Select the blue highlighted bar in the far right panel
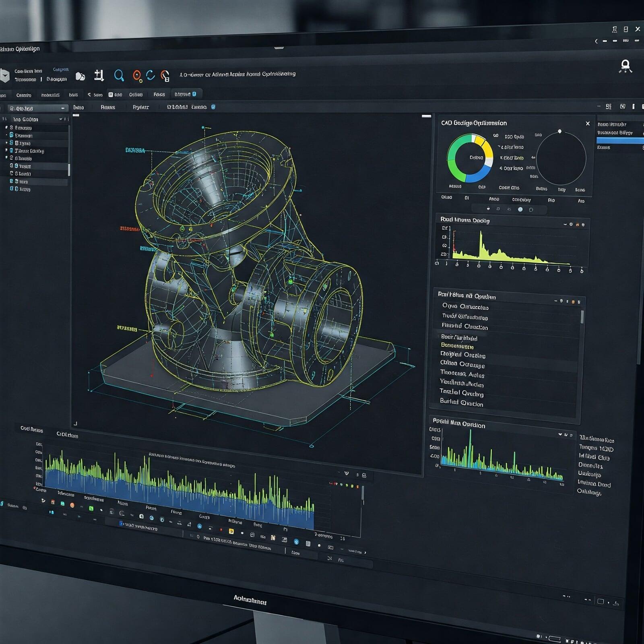This screenshot has width=644, height=644. (x=620, y=140)
